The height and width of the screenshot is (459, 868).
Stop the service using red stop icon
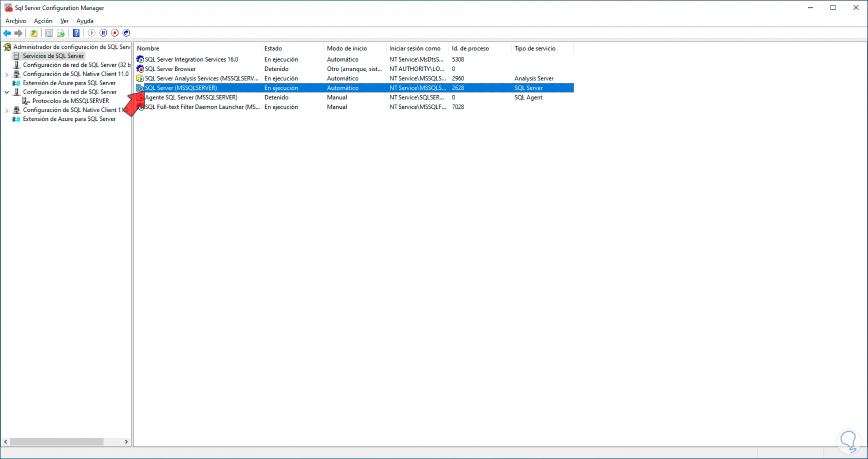tap(115, 33)
